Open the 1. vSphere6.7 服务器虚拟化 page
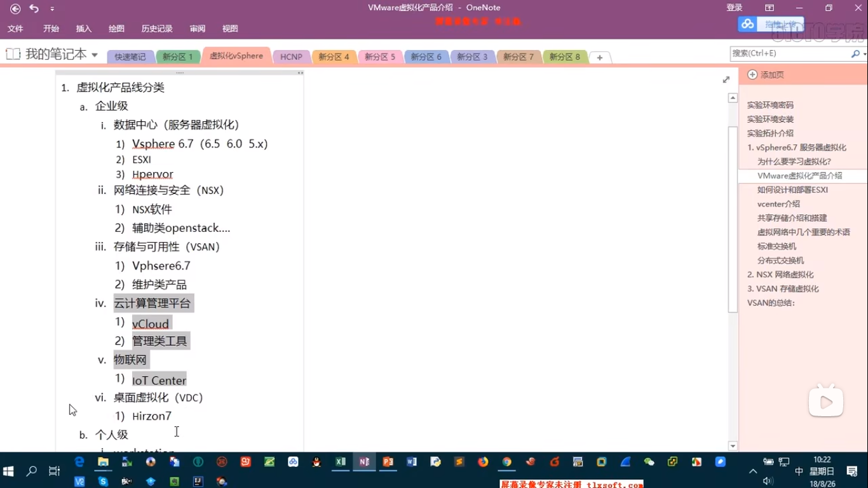This screenshot has width=868, height=488. click(797, 147)
